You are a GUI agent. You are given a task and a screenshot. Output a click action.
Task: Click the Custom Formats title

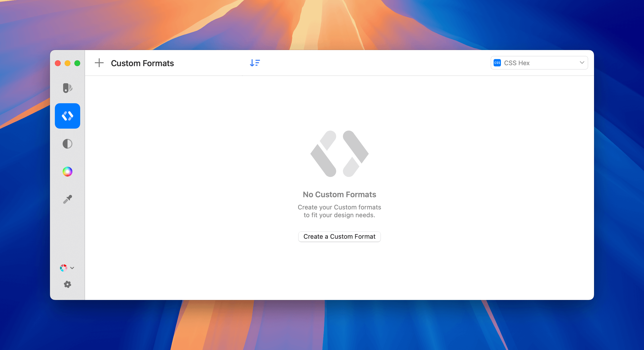pyautogui.click(x=143, y=63)
